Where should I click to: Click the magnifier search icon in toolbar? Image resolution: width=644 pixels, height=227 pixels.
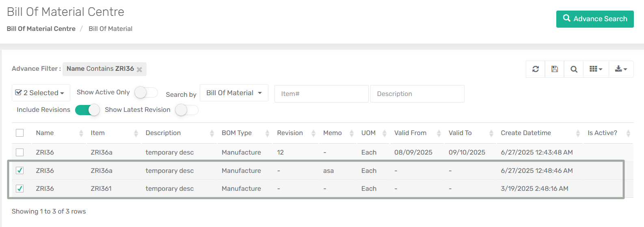574,69
